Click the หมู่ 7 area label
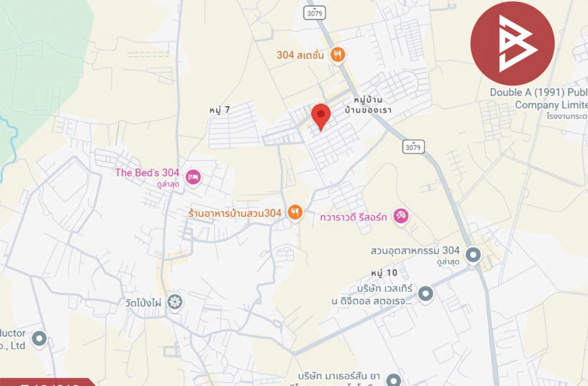The width and height of the screenshot is (588, 386). [220, 110]
